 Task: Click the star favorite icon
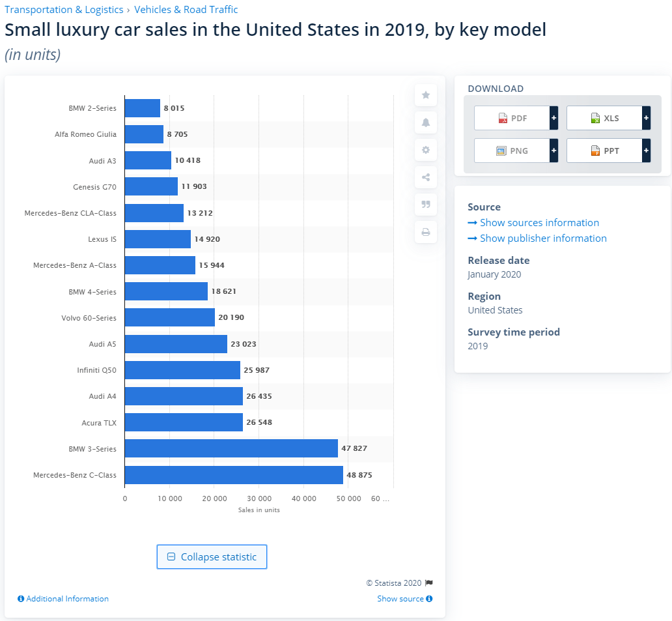coord(426,95)
